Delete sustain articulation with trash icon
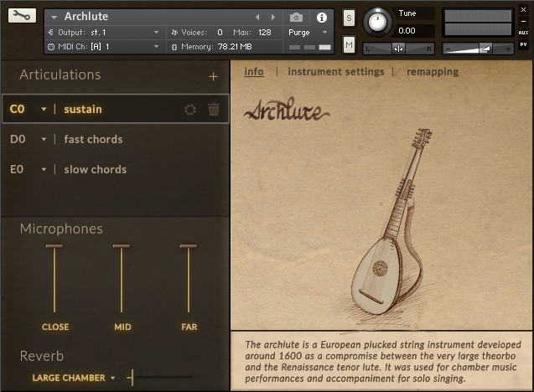Screen dimensions: 534x392 [214, 109]
